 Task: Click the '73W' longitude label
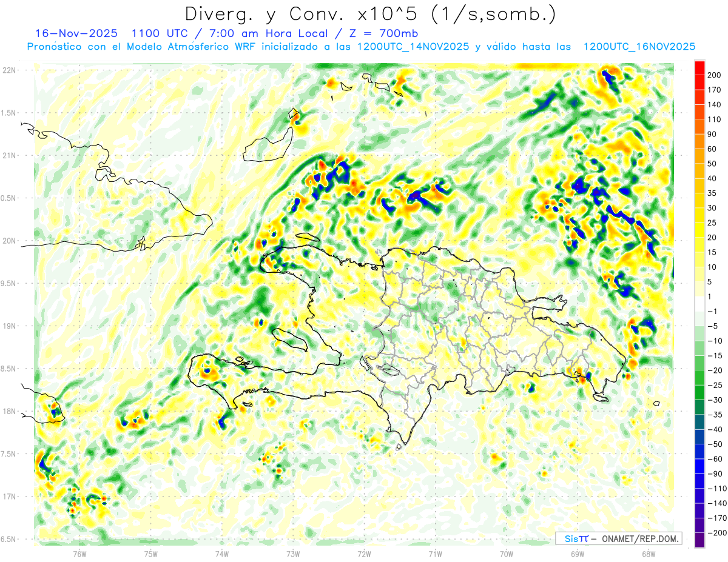(x=292, y=554)
